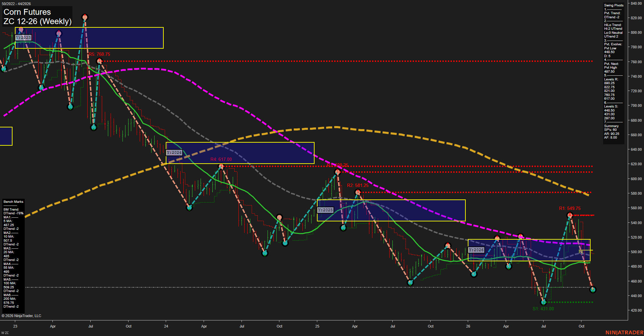The width and height of the screenshot is (644, 336).
Task: Select the Y:2024 yearly zone label
Action: click(x=174, y=152)
